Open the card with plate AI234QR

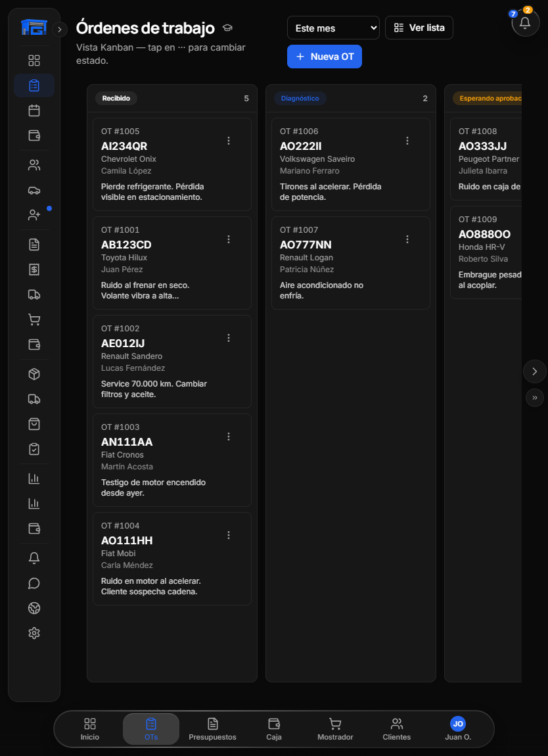(x=172, y=164)
